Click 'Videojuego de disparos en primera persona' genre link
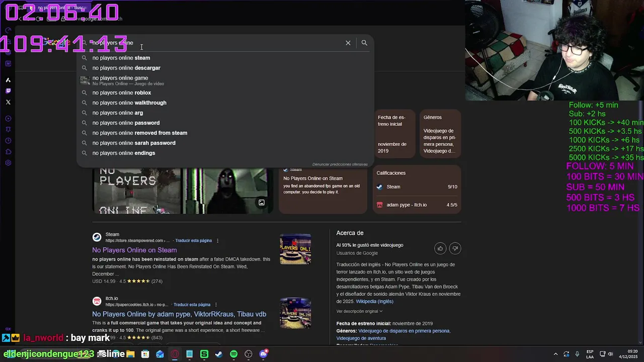 click(404, 331)
